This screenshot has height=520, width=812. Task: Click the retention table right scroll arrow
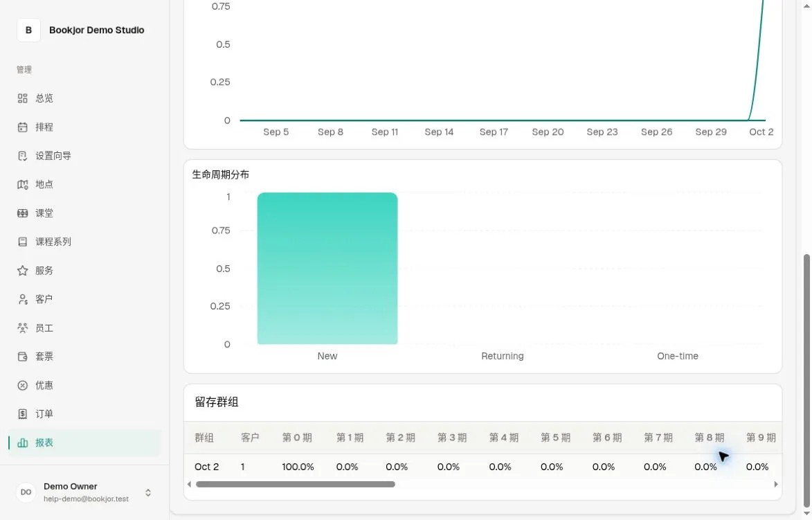click(776, 484)
